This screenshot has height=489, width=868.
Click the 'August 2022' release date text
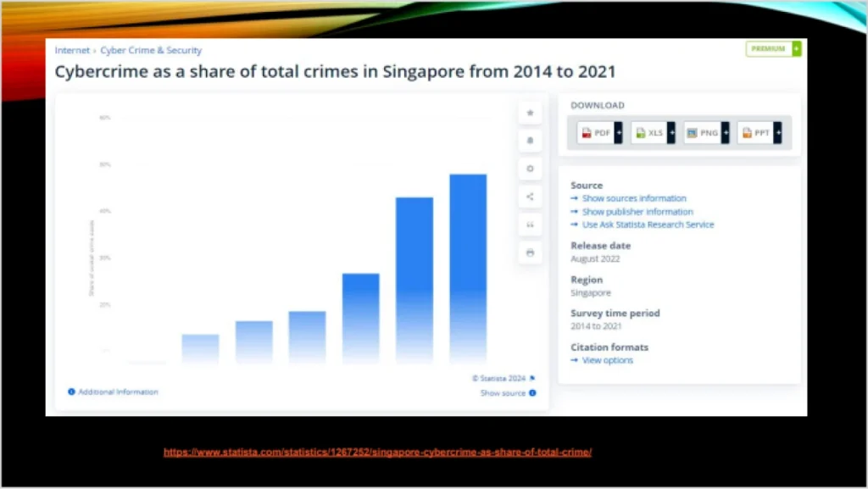pos(595,258)
